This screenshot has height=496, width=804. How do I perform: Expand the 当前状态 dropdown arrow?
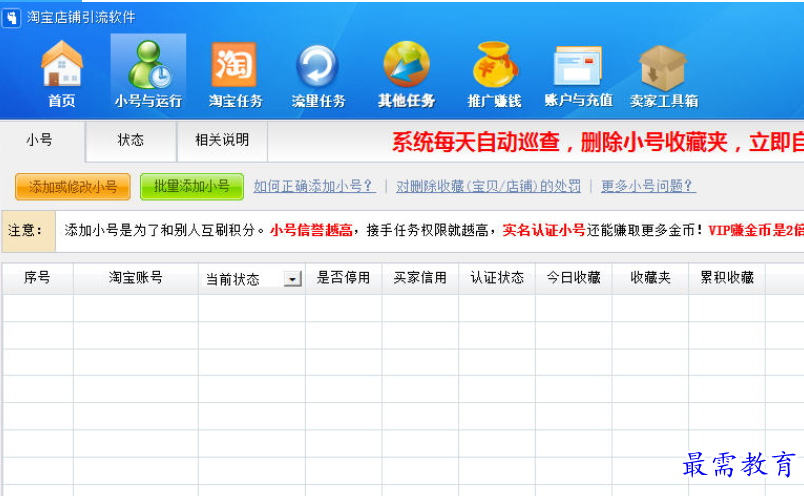292,279
